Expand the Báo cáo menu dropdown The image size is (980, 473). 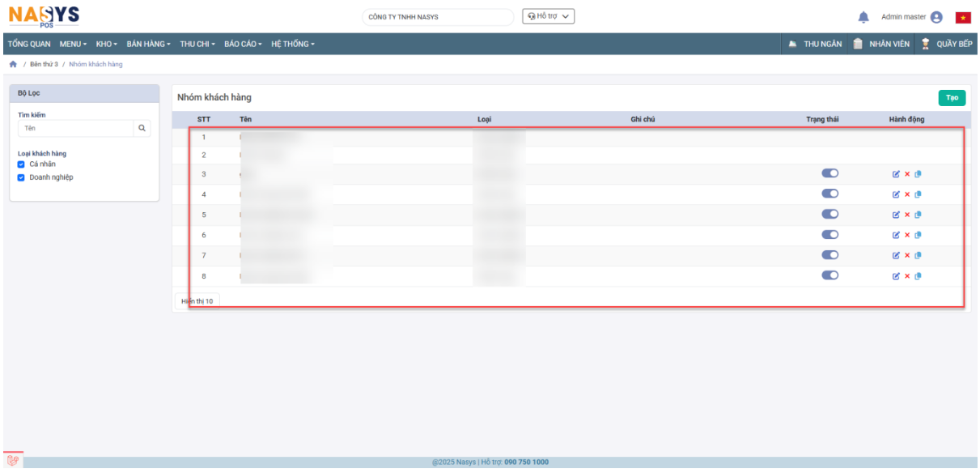pos(243,43)
